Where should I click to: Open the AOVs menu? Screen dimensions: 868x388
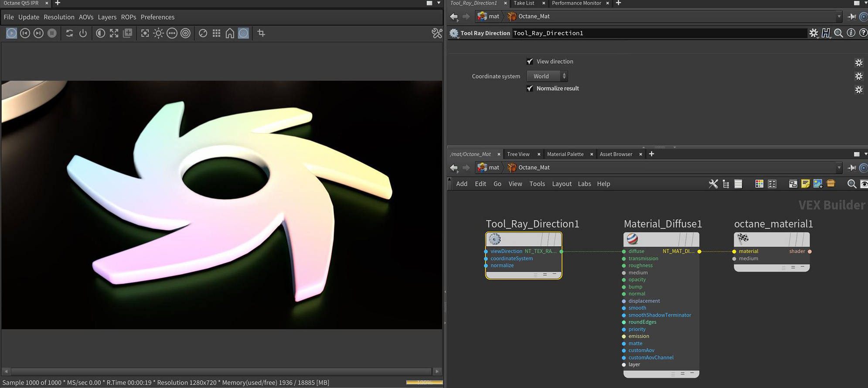click(x=86, y=17)
